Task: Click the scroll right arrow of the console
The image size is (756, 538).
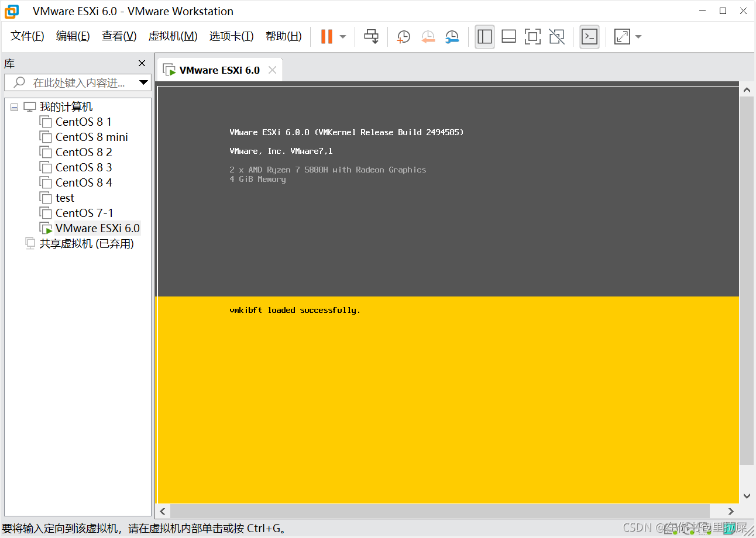Action: (x=731, y=511)
